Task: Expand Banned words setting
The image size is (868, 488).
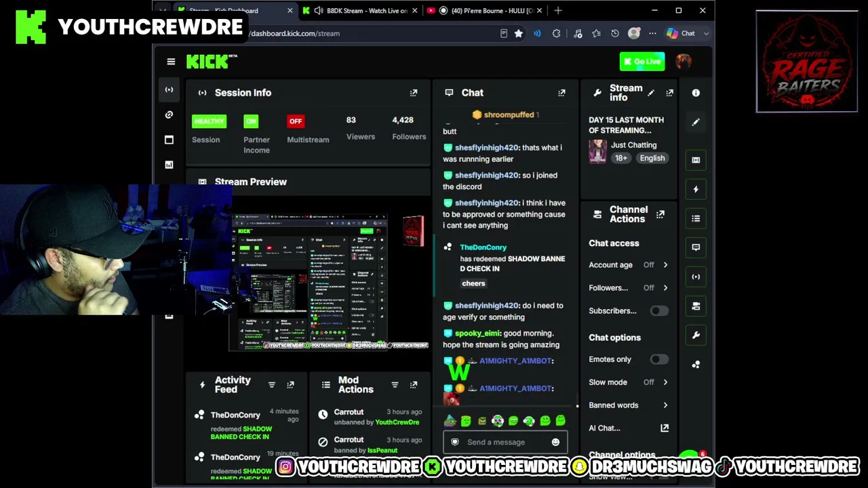Action: pos(628,405)
